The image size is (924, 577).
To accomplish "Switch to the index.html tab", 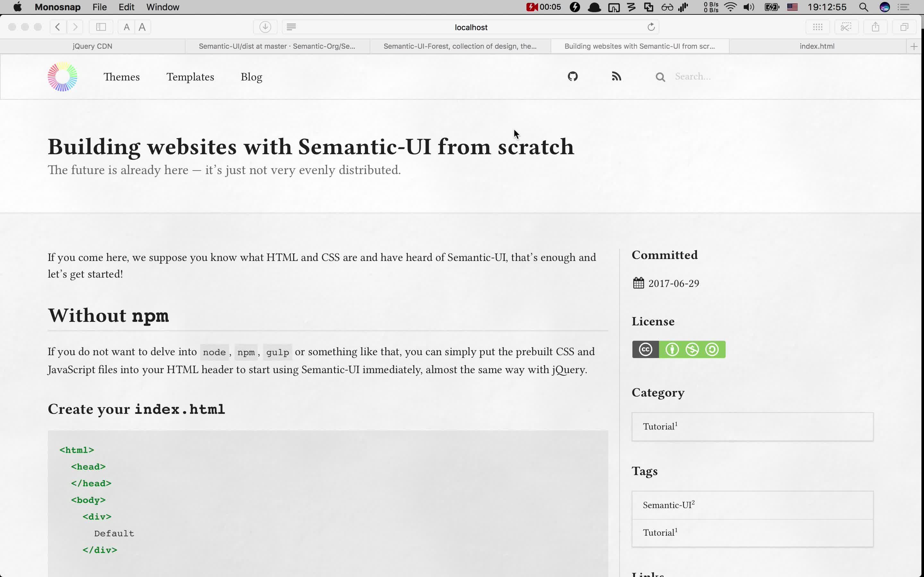I will 816,46.
